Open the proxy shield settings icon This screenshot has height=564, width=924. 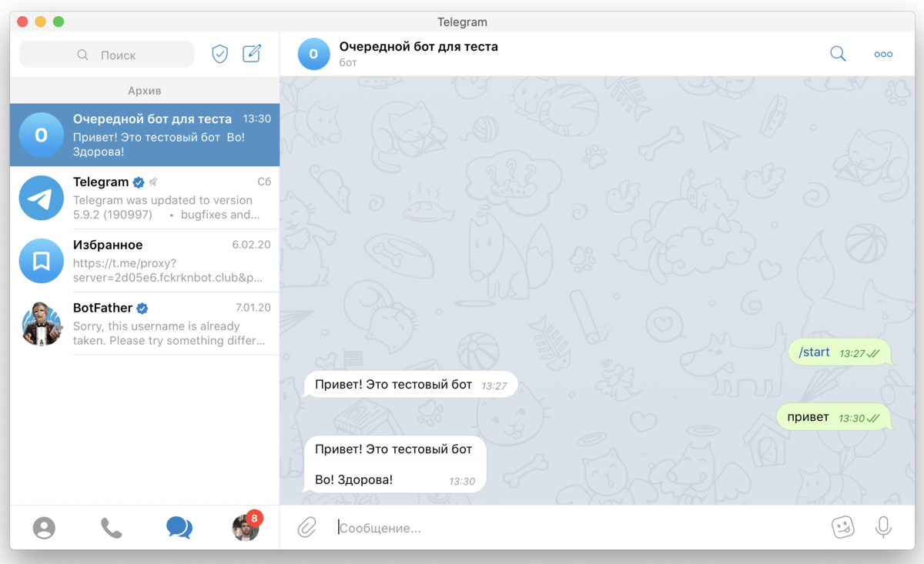(220, 54)
